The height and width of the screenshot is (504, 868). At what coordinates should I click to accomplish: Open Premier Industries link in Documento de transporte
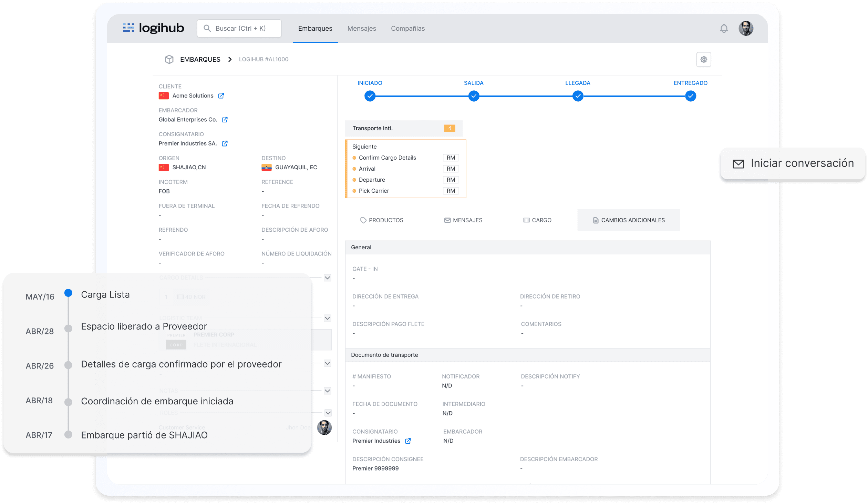click(408, 441)
